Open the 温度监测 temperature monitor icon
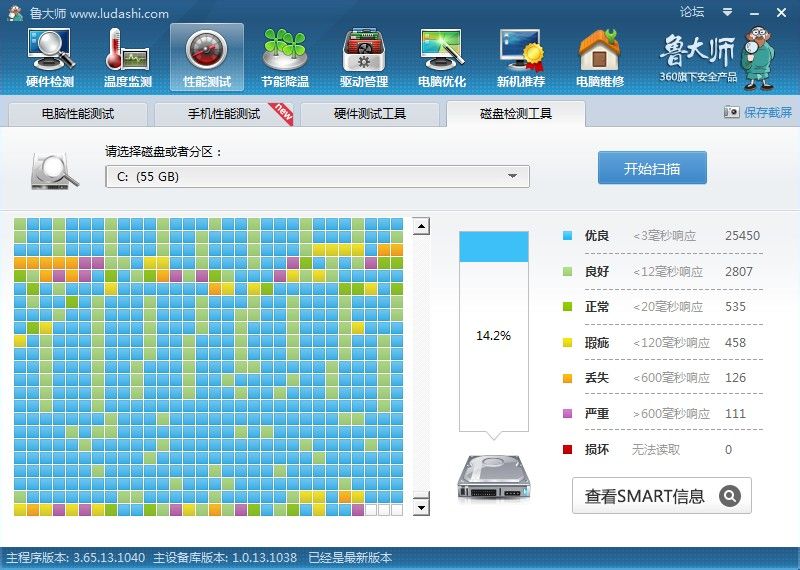The height and width of the screenshot is (570, 800). coord(128,57)
